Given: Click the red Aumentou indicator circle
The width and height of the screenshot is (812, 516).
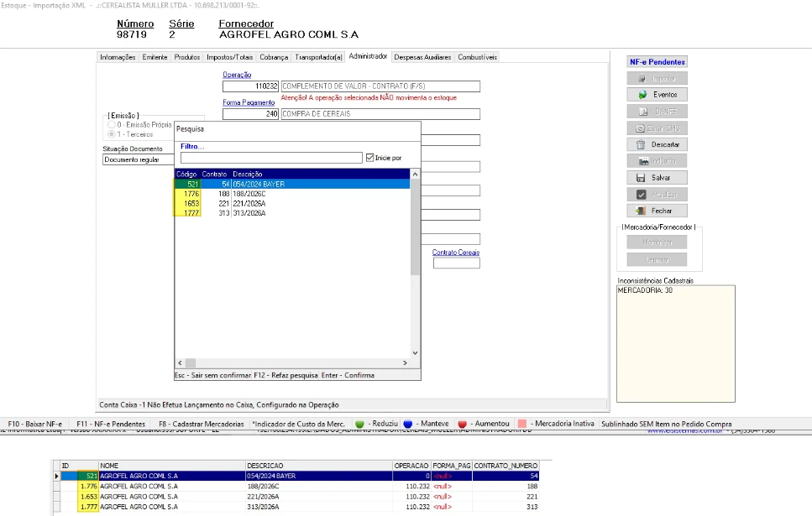Looking at the screenshot, I should (x=463, y=424).
